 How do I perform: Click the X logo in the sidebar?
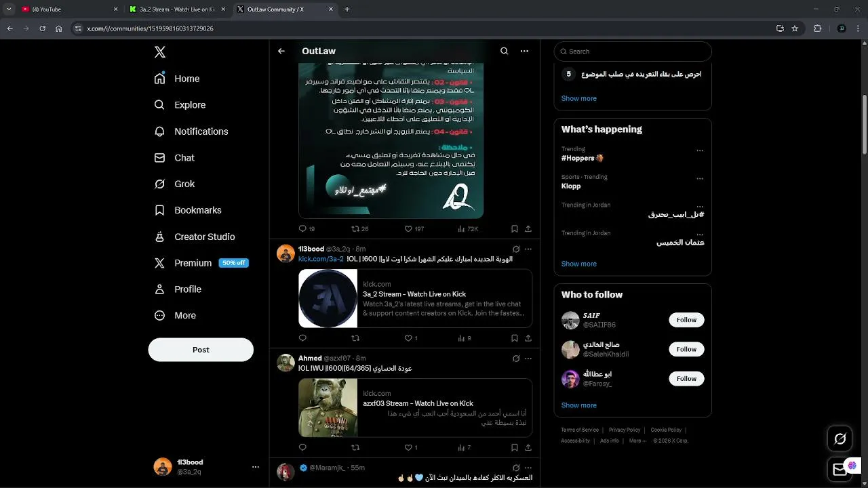click(x=160, y=52)
